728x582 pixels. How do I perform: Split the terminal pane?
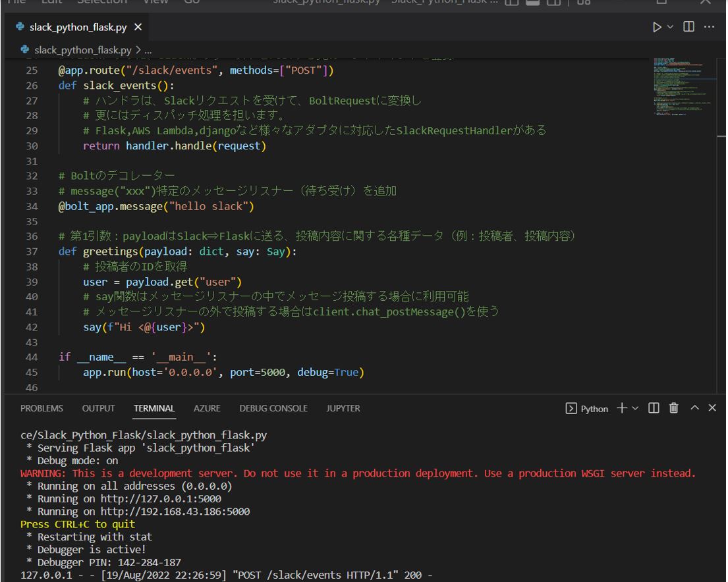tap(653, 408)
